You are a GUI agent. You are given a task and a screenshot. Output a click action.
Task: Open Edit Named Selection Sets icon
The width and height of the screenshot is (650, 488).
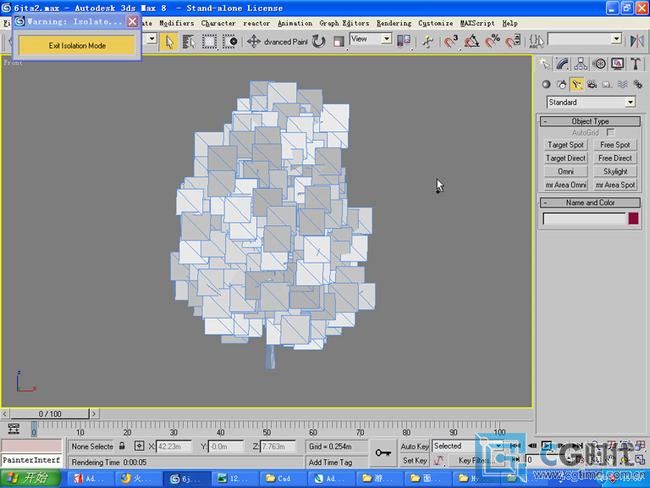(536, 41)
